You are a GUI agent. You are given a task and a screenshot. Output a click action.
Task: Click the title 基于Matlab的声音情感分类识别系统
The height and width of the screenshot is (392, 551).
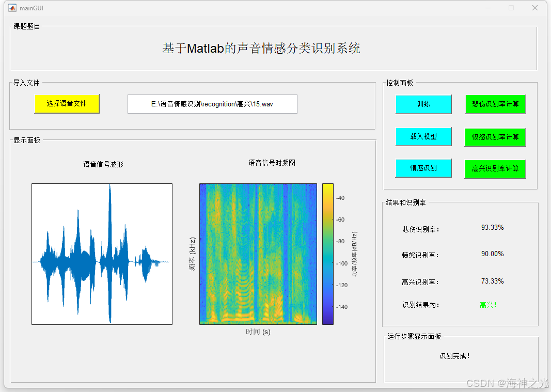click(x=261, y=49)
